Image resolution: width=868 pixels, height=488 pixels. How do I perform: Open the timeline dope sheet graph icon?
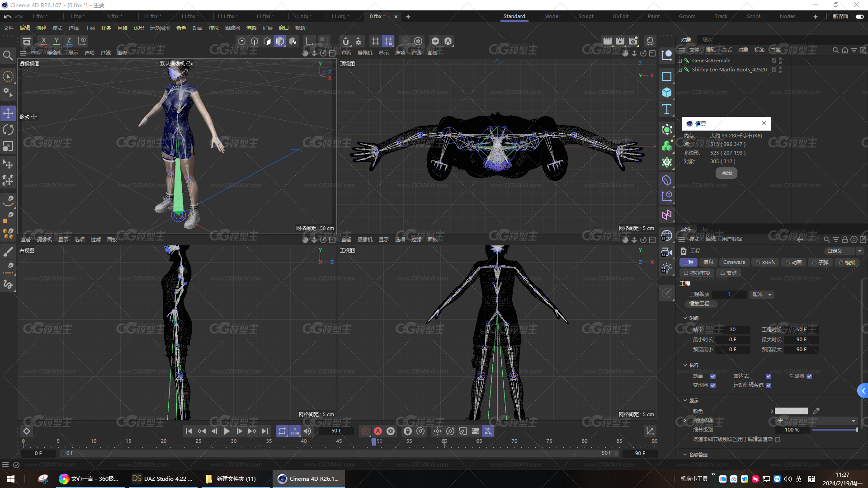(650, 431)
